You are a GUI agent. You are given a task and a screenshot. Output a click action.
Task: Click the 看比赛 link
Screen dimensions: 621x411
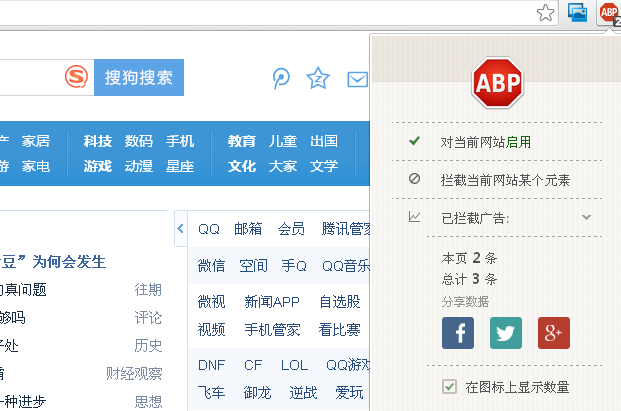point(340,329)
